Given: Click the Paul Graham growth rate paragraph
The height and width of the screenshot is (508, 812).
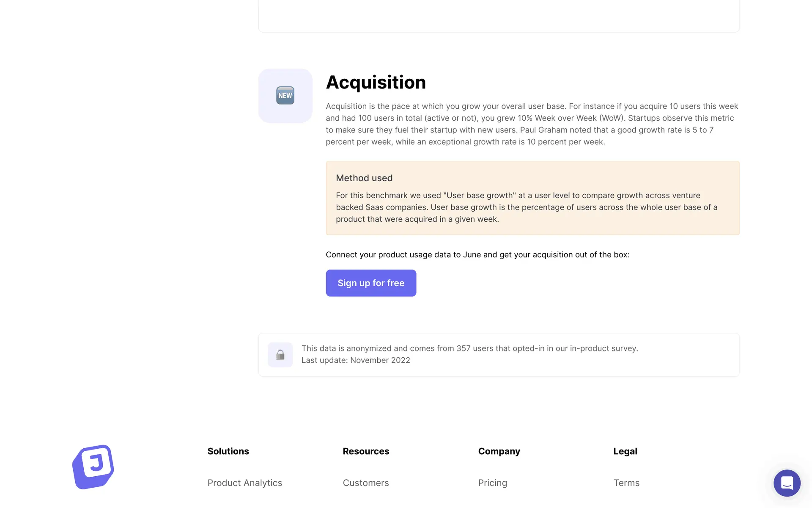Looking at the screenshot, I should 532,124.
